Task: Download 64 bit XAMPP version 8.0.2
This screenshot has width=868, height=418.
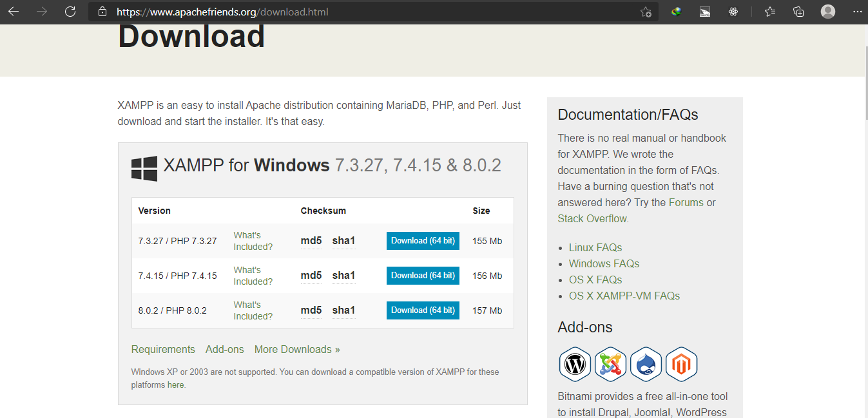Action: click(423, 310)
